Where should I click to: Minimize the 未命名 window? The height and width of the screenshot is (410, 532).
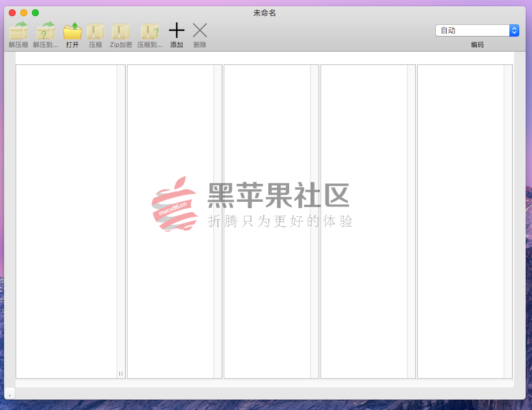click(24, 13)
